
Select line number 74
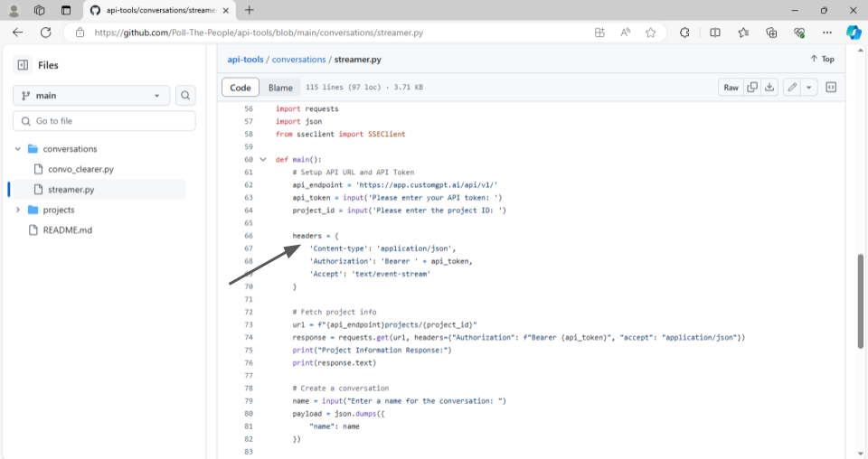(249, 337)
